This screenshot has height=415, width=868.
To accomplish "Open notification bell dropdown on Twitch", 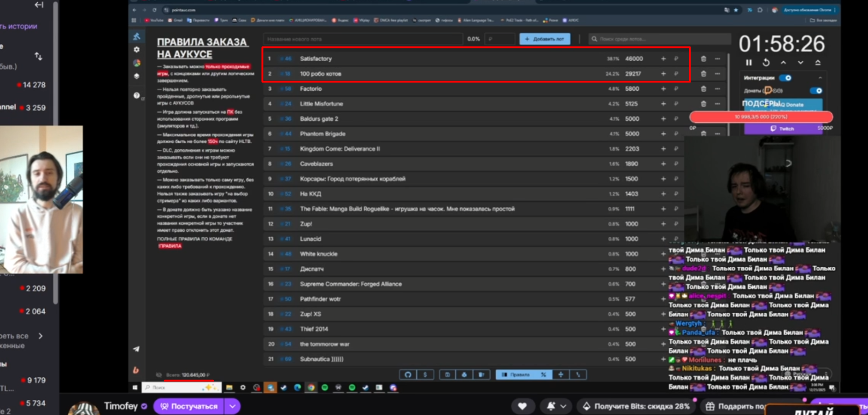I will (x=556, y=406).
